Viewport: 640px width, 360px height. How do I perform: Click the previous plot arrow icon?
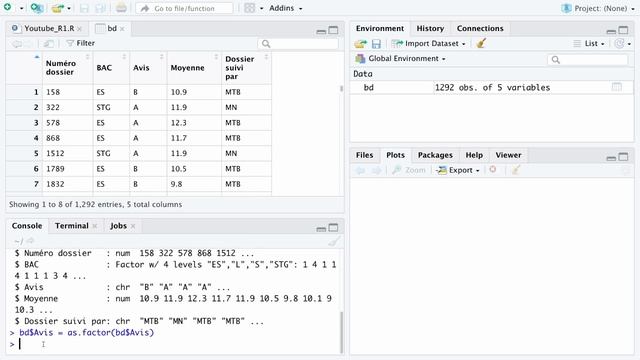(x=360, y=170)
